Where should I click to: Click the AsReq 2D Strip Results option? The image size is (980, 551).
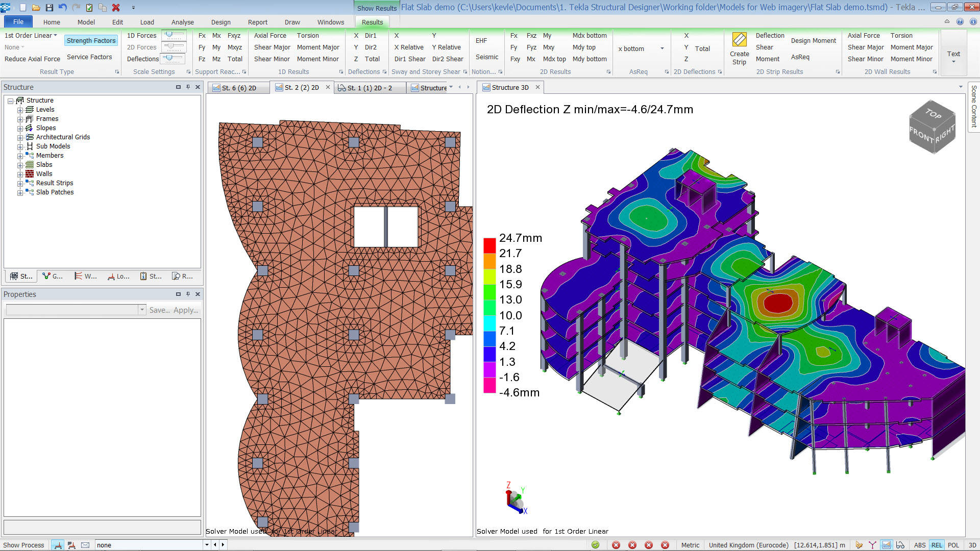click(800, 57)
